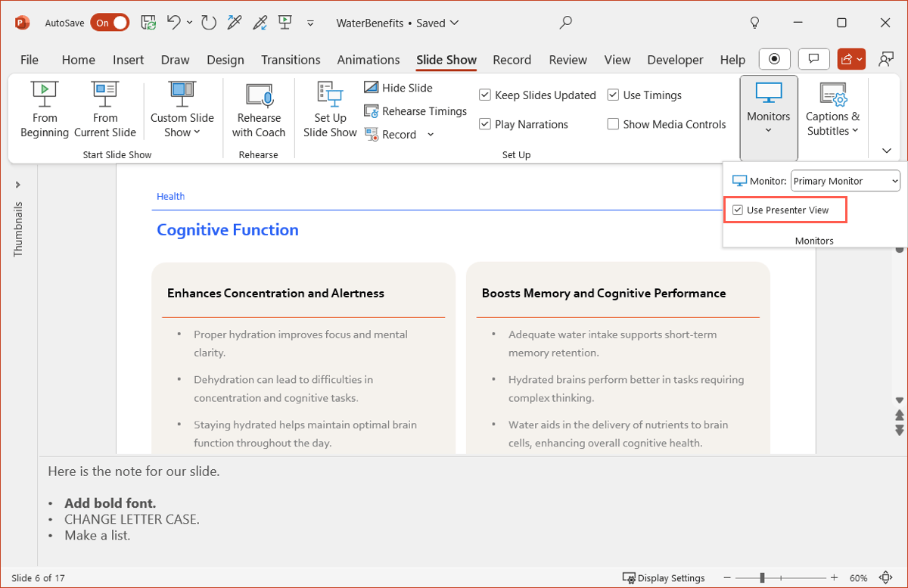Viewport: 908px width, 588px height.
Task: Expand the Record dropdown arrow
Action: click(x=431, y=135)
